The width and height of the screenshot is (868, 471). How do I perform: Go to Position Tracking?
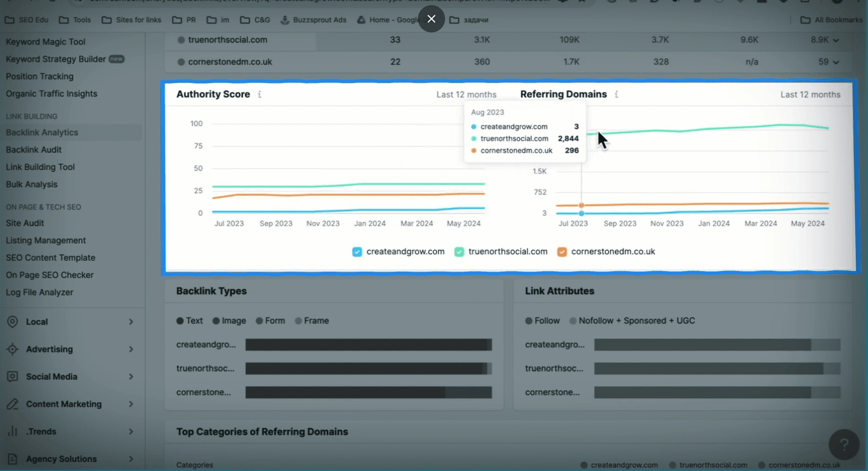tap(40, 77)
